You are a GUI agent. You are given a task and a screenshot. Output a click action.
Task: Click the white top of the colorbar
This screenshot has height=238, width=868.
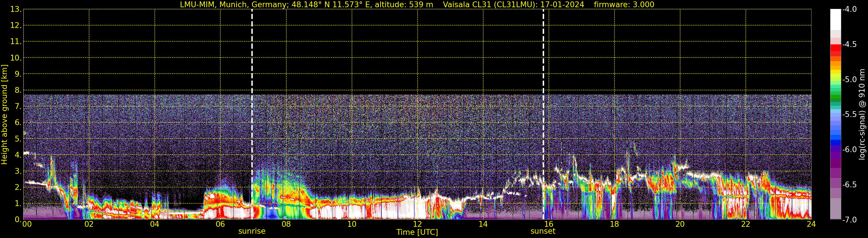coord(835,19)
